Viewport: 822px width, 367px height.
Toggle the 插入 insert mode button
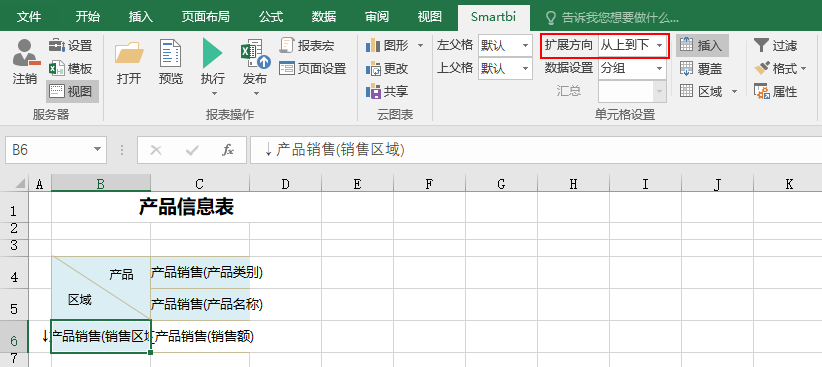[702, 46]
